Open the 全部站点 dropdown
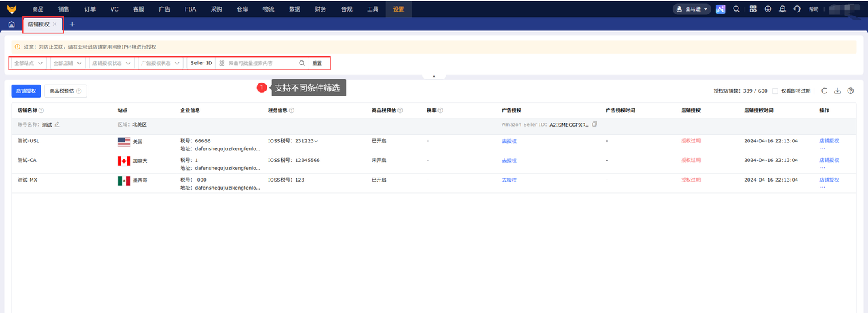This screenshot has width=868, height=313. pyautogui.click(x=28, y=63)
